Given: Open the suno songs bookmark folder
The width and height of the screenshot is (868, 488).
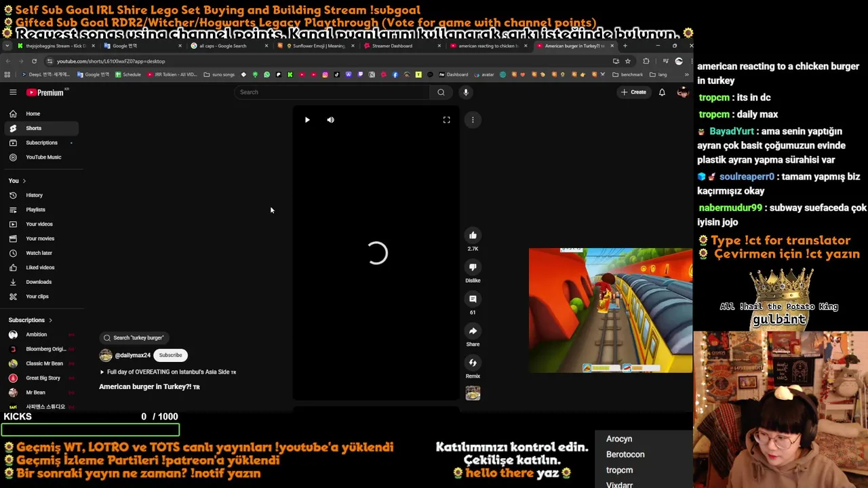Looking at the screenshot, I should [219, 75].
